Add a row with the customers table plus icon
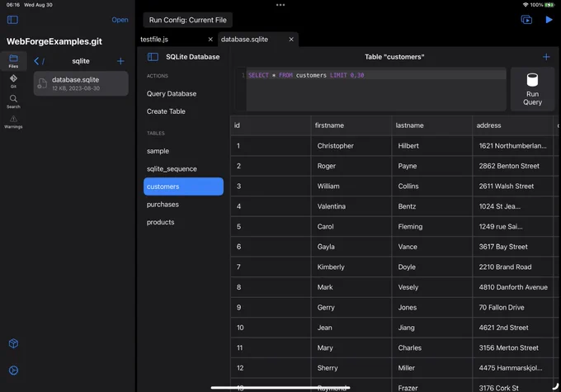 [546, 57]
